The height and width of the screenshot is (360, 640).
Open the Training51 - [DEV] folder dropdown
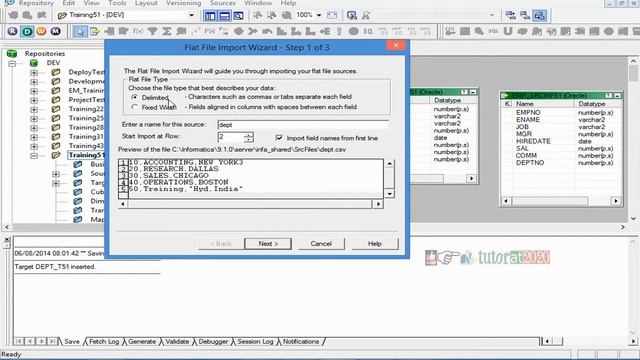point(191,16)
